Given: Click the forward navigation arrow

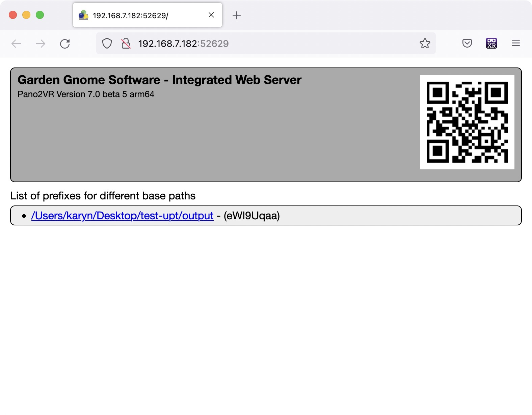Looking at the screenshot, I should 41,44.
